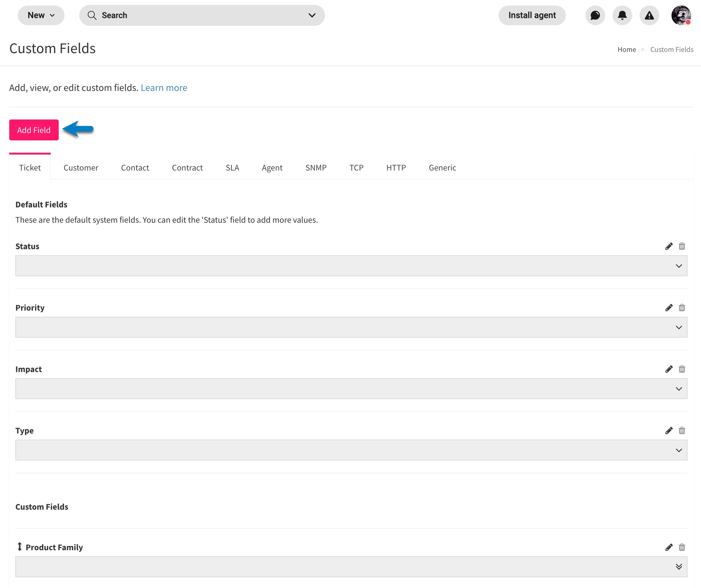
Task: Open the Learn more link
Action: pos(164,88)
